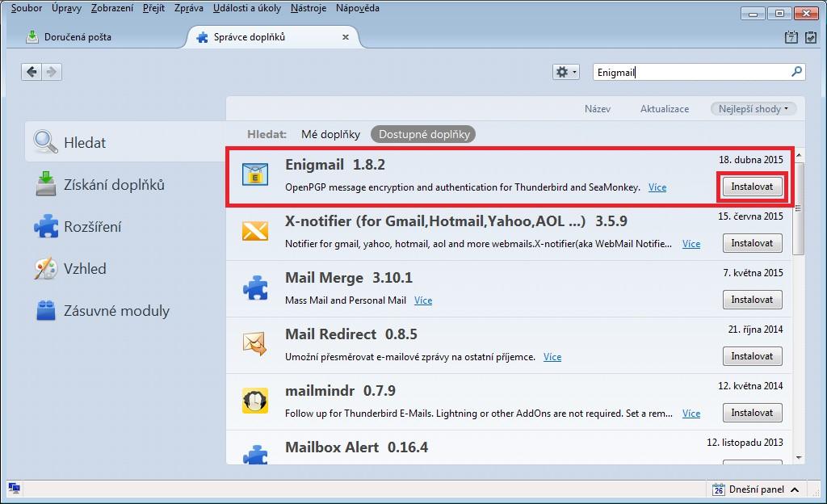This screenshot has height=504, width=827.
Task: Open Více link for Mail Redirect
Action: tap(552, 357)
